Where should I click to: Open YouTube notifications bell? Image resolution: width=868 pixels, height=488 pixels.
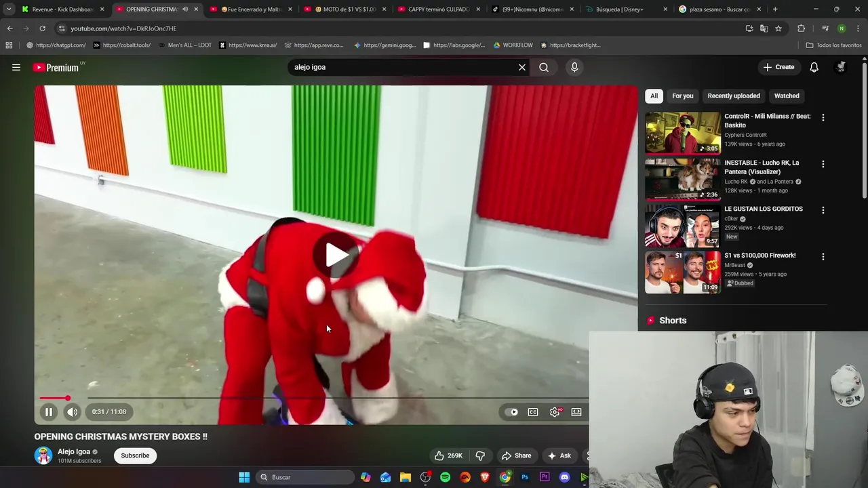click(x=814, y=67)
